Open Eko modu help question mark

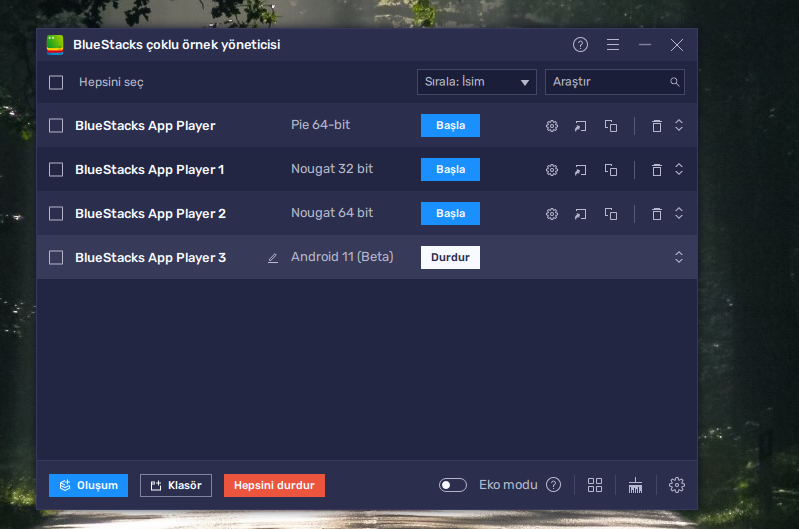pyautogui.click(x=553, y=485)
